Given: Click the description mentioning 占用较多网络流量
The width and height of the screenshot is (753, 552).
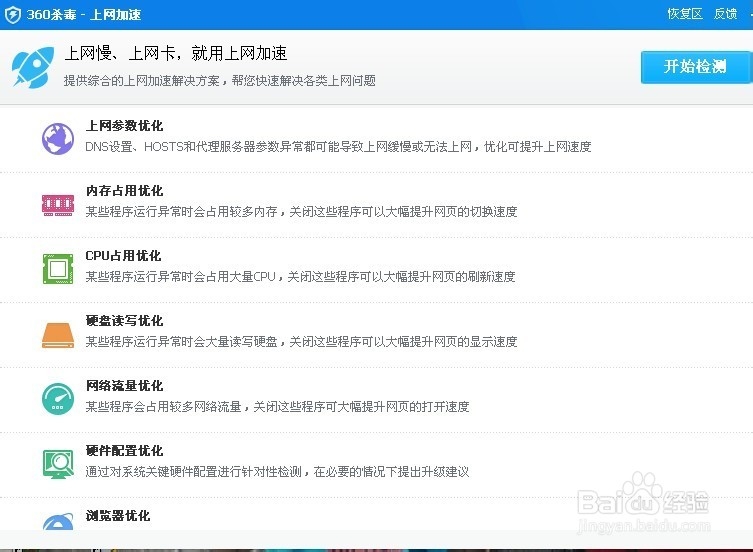Looking at the screenshot, I should (x=277, y=406).
